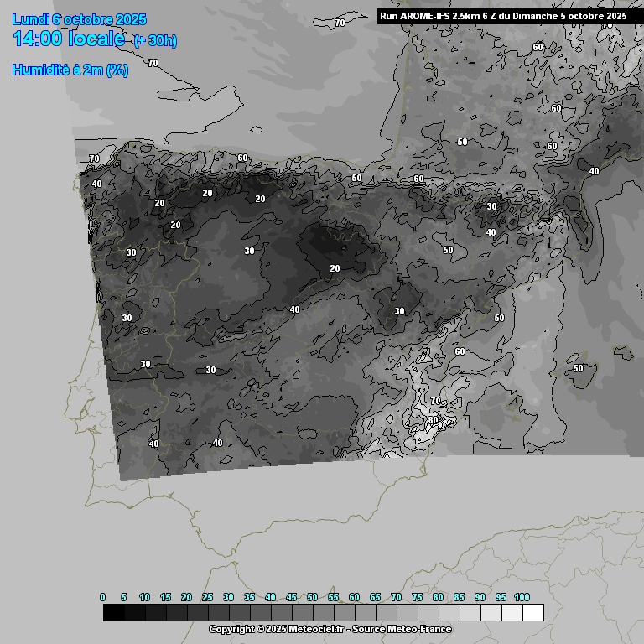
Task: Click the "Humidité à 2m (%)" parameter label
Action: 70,70
